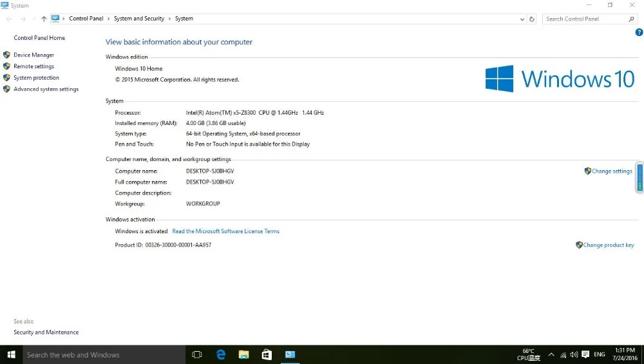
Task: Click the Back navigation arrow
Action: tap(9, 19)
